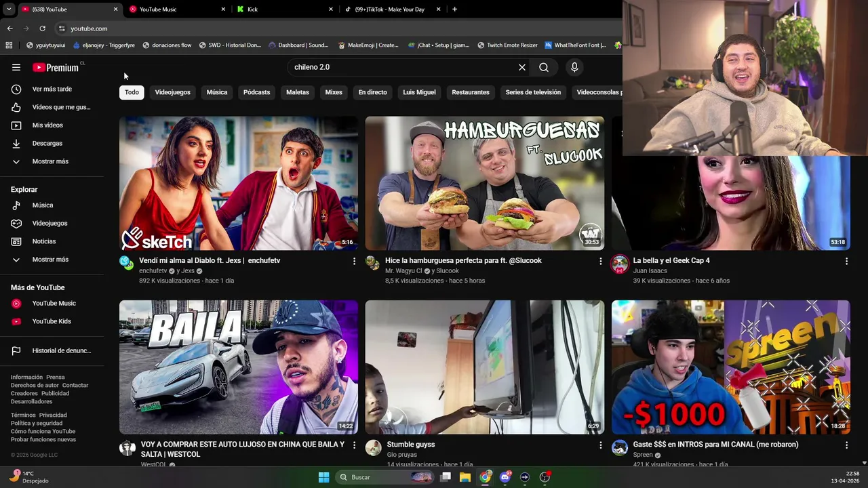Open the YouTube hamburger guide menu
The image size is (868, 488).
pyautogui.click(x=16, y=67)
